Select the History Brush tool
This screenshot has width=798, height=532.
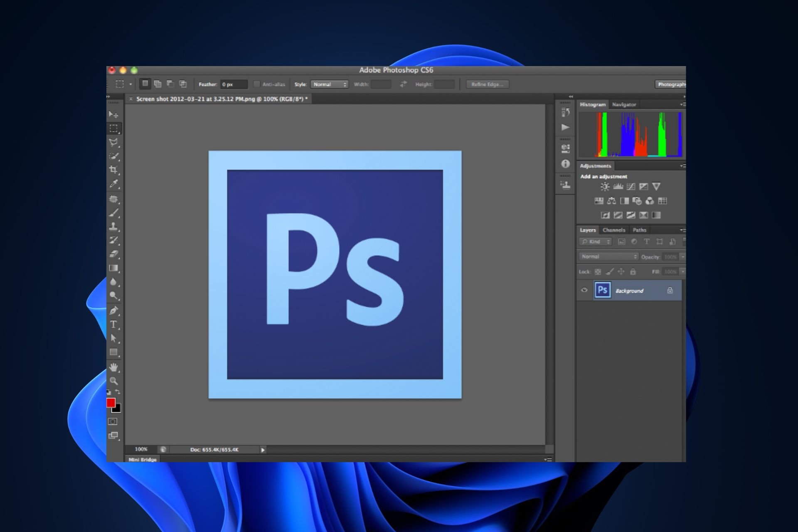click(113, 240)
